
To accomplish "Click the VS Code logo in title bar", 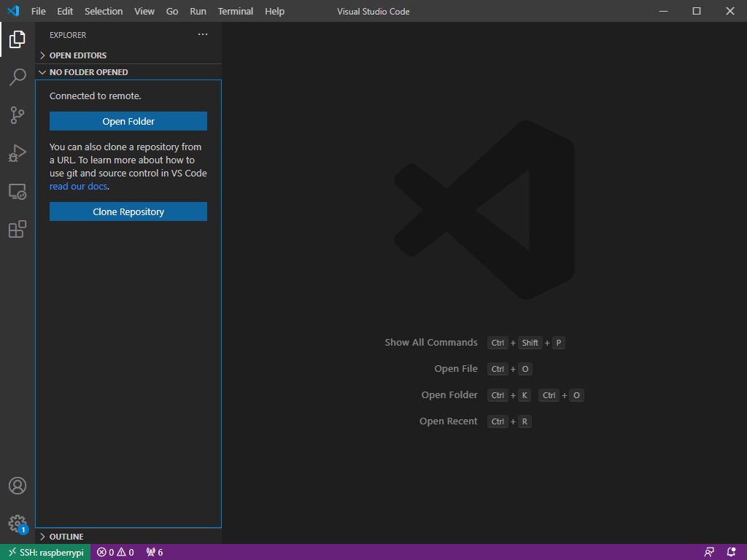I will point(13,11).
